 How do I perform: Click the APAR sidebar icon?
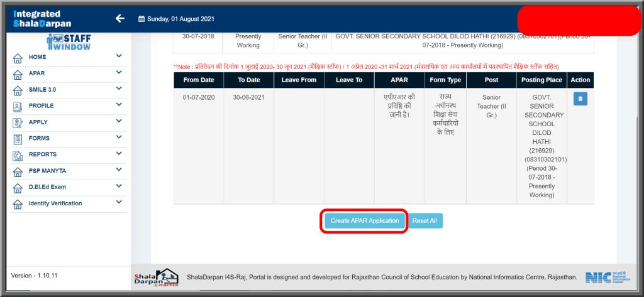tap(18, 75)
